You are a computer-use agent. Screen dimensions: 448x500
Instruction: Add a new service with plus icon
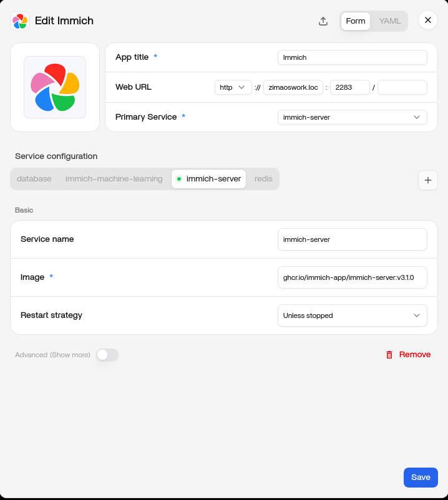(x=428, y=180)
